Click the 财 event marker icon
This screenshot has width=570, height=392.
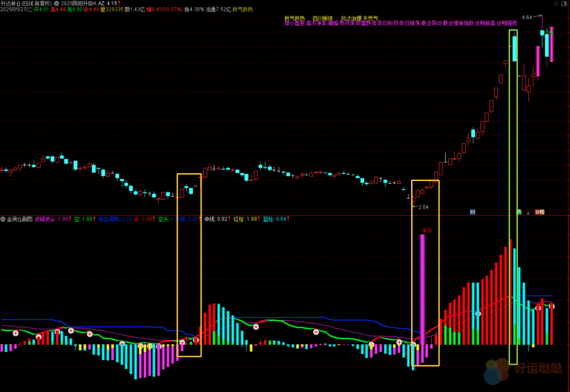[x=472, y=212]
